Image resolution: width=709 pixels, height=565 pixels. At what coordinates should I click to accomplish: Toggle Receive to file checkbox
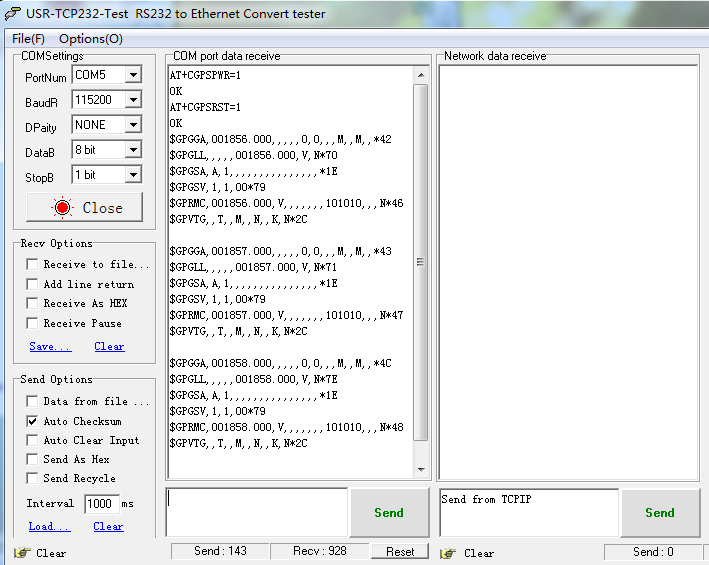(32, 264)
